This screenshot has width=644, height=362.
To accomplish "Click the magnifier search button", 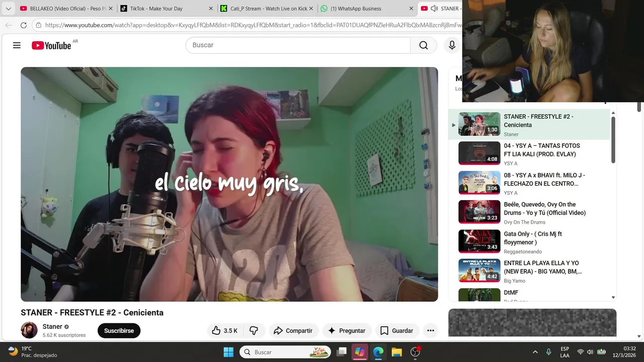I will click(x=424, y=45).
